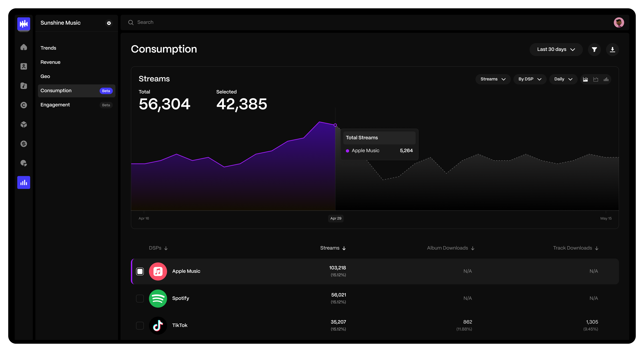Check the Spotify row checkbox
The height and width of the screenshot is (352, 644).
tap(140, 298)
